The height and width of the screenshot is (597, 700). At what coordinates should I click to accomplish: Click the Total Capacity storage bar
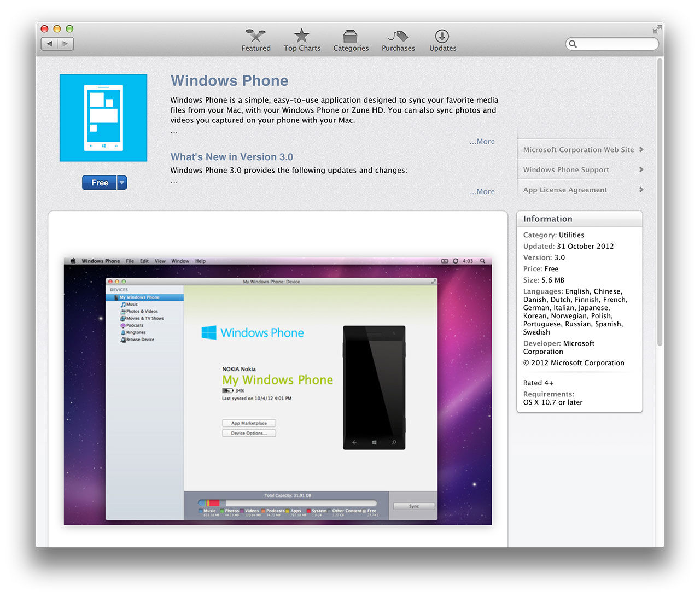(288, 502)
